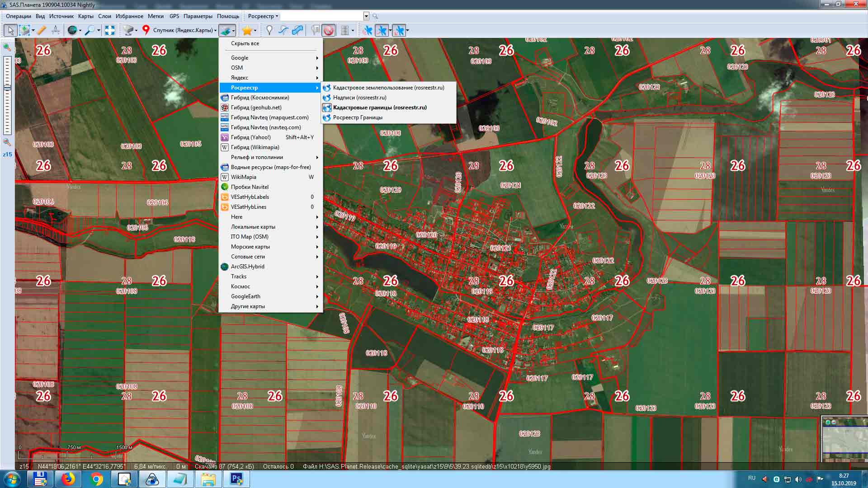Click Скрыть все in layers menu
Image resolution: width=868 pixels, height=488 pixels.
point(245,43)
